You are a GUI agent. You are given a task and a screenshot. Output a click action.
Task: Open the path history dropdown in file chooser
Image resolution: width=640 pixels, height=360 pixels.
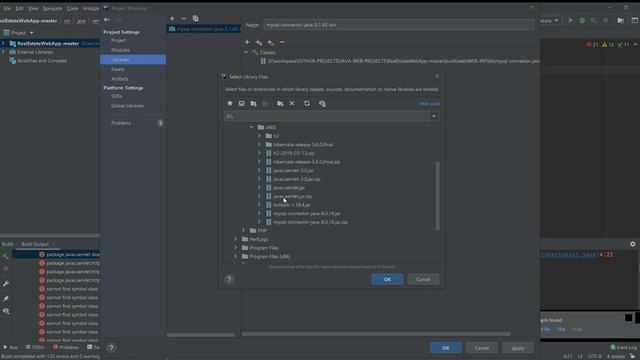click(434, 116)
